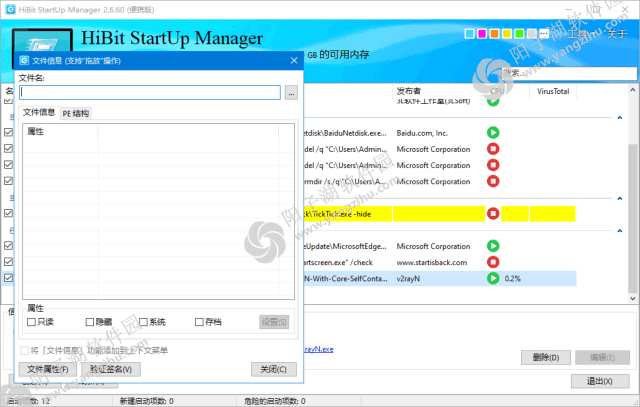Click the 退出(X) exit button

[x=600, y=381]
